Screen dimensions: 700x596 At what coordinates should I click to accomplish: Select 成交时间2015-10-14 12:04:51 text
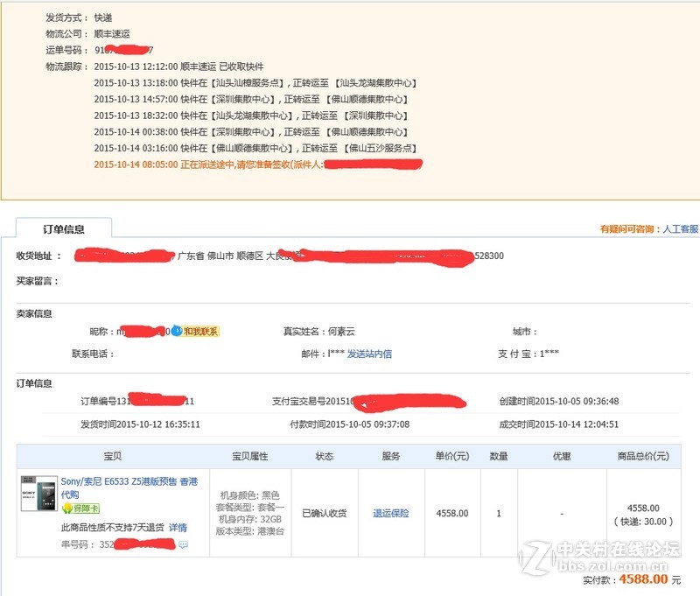(559, 424)
